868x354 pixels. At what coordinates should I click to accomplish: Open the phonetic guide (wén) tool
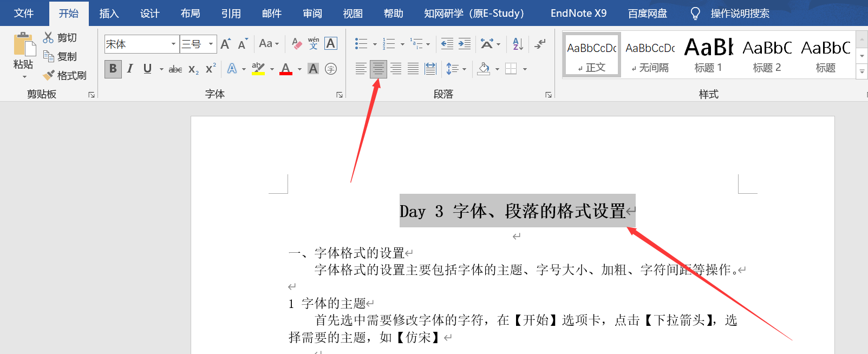[314, 44]
